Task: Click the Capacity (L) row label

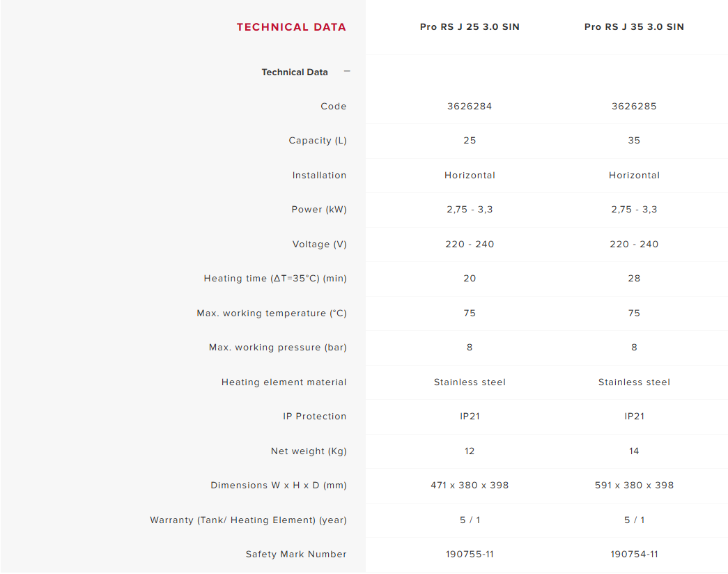Action: point(318,141)
